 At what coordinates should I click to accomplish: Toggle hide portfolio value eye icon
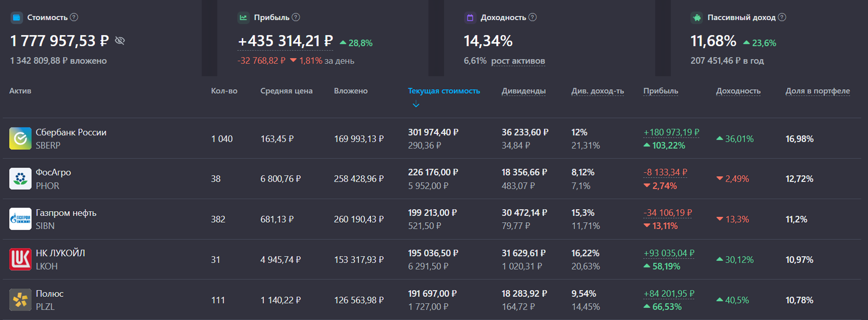point(120,41)
